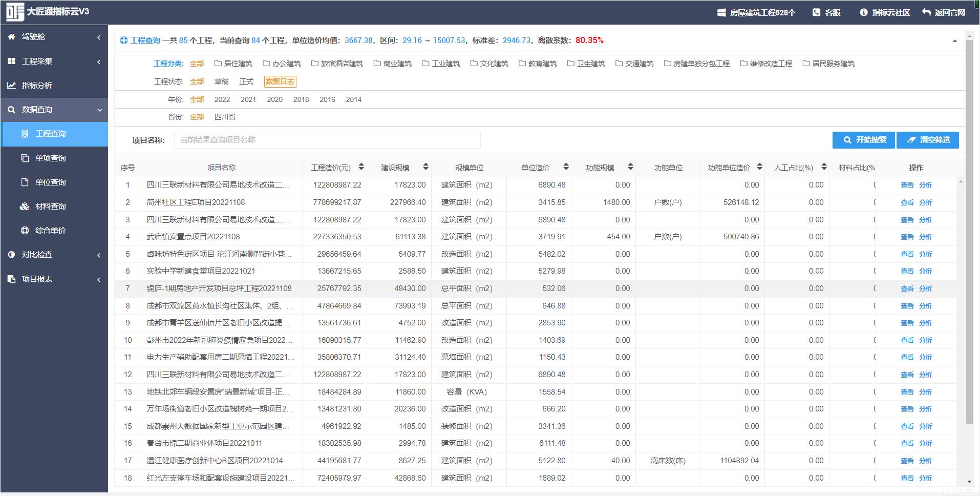Click 工程查询 document icon in sidebar
980x496 pixels.
pos(25,134)
